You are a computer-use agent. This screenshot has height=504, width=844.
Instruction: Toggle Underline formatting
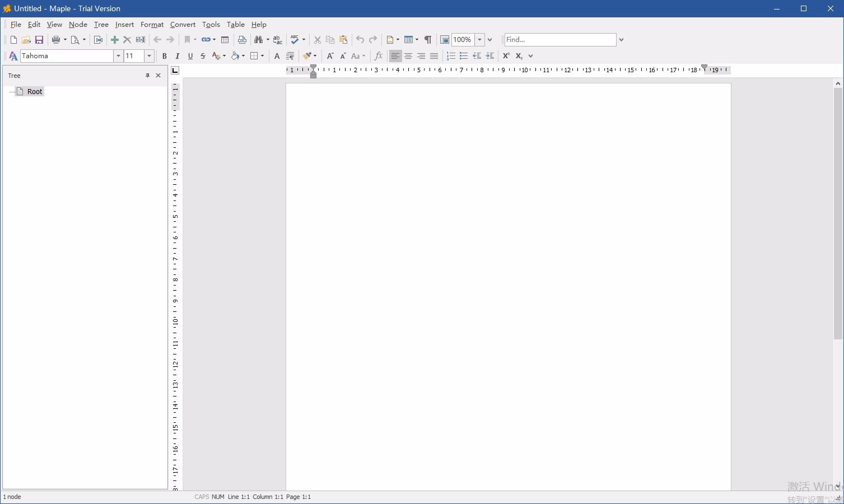click(x=190, y=56)
